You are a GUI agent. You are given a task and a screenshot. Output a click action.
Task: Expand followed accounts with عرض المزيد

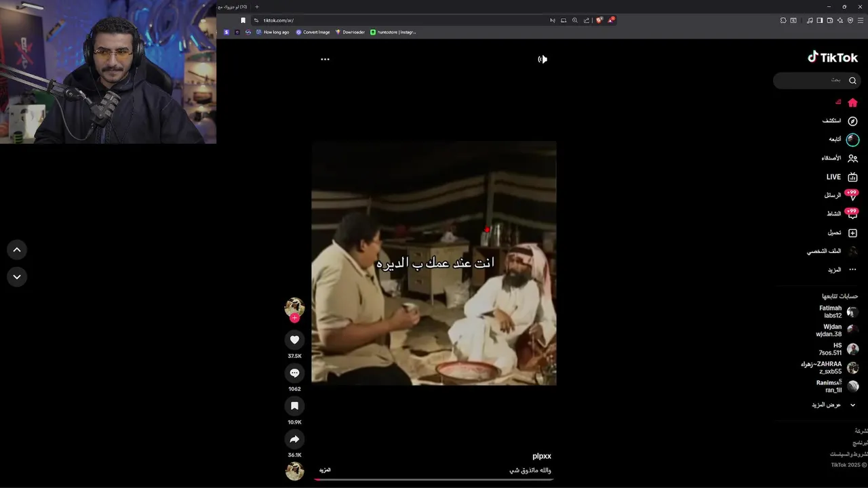834,405
